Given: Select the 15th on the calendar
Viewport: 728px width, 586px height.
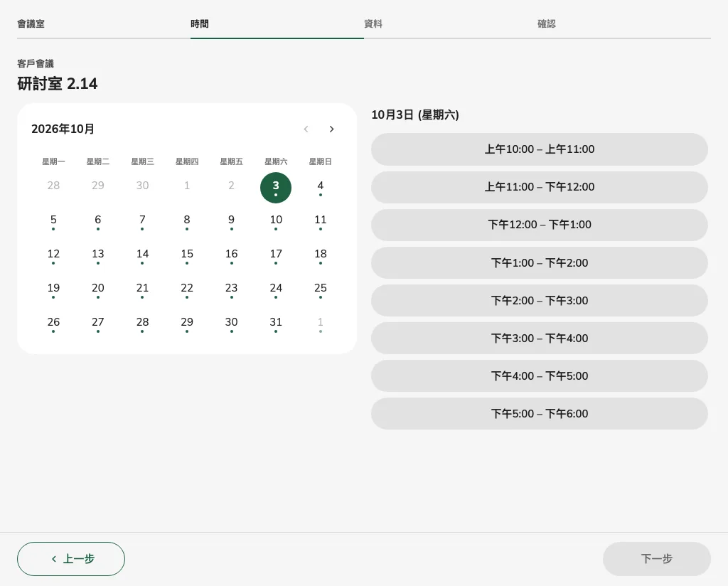Looking at the screenshot, I should 187,256.
